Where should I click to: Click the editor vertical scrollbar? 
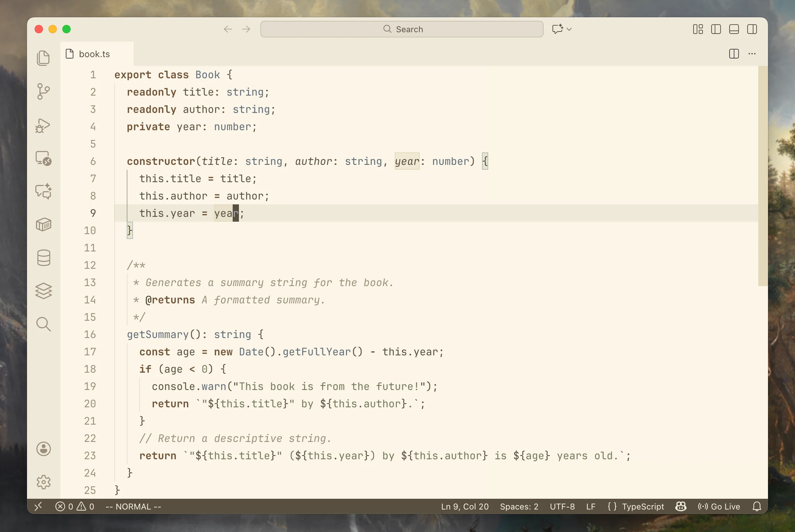763,176
